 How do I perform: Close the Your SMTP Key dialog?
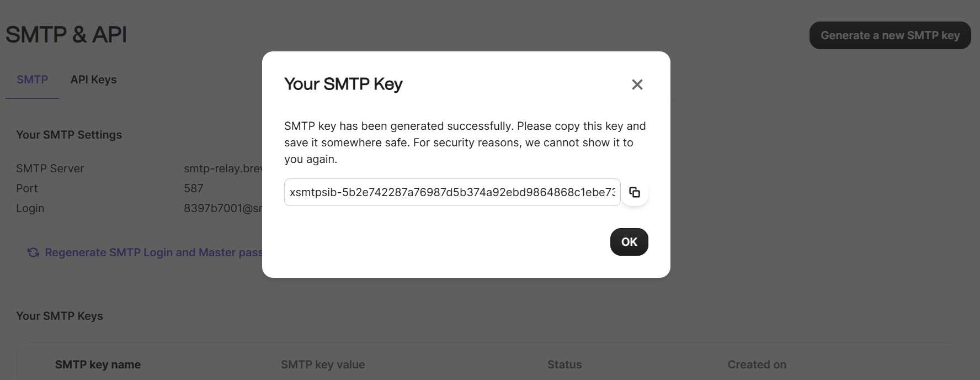pos(637,85)
